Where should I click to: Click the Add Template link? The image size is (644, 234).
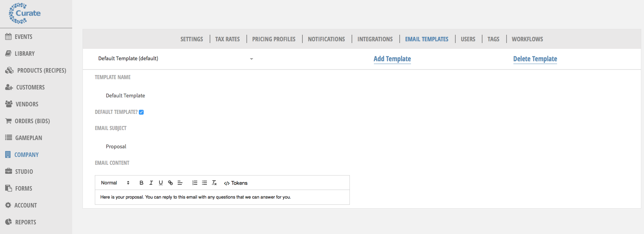392,59
